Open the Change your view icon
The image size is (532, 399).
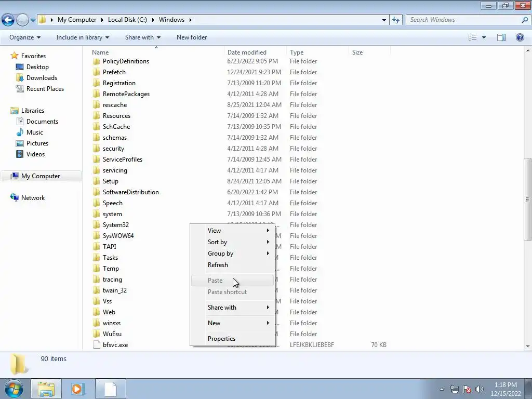[x=473, y=37]
